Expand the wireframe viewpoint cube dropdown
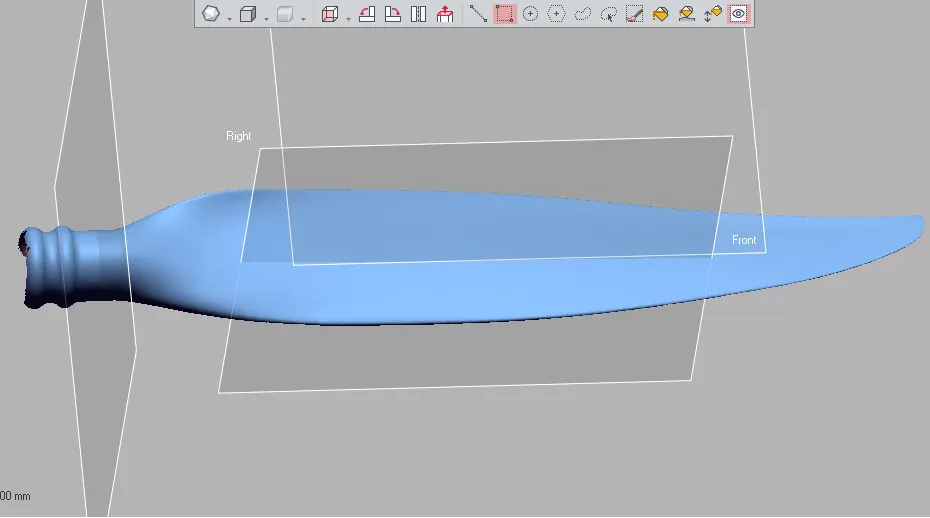 346,18
